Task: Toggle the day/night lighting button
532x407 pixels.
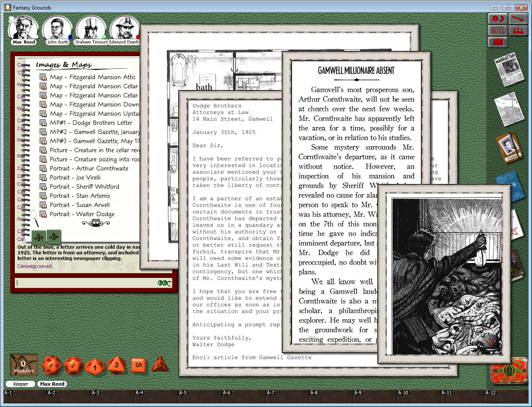Action: coord(498,18)
